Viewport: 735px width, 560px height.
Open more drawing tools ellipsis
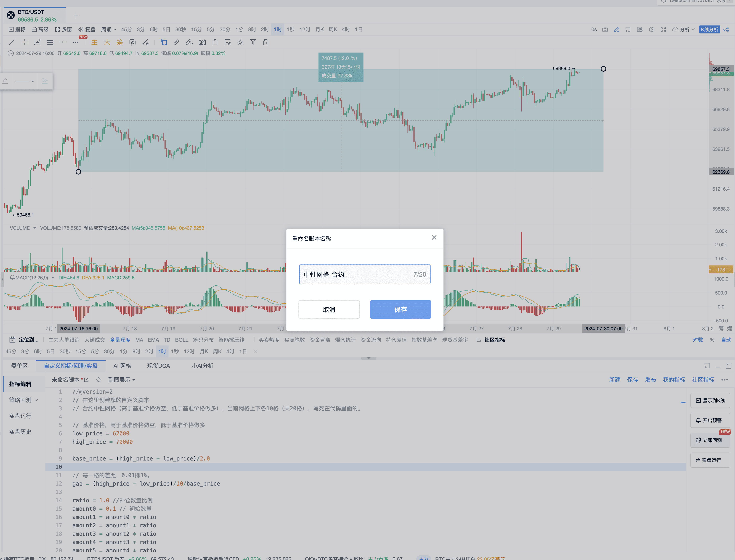(x=76, y=42)
